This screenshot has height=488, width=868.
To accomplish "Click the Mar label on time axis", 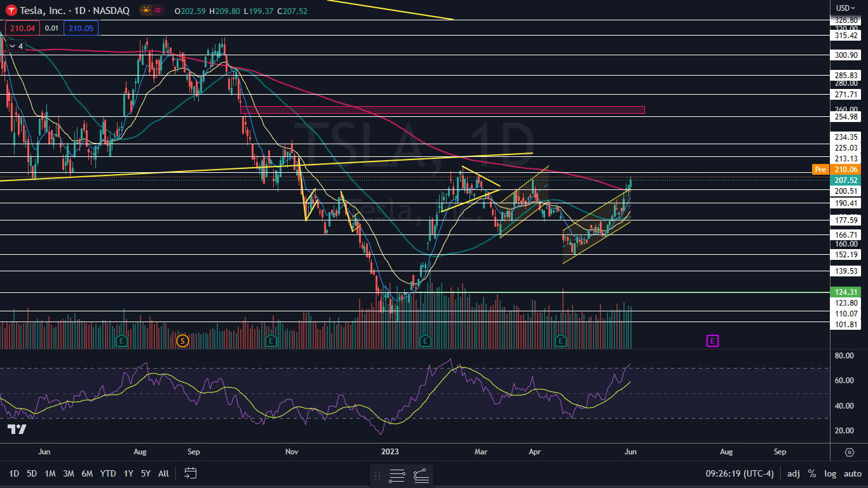I will pos(481,452).
